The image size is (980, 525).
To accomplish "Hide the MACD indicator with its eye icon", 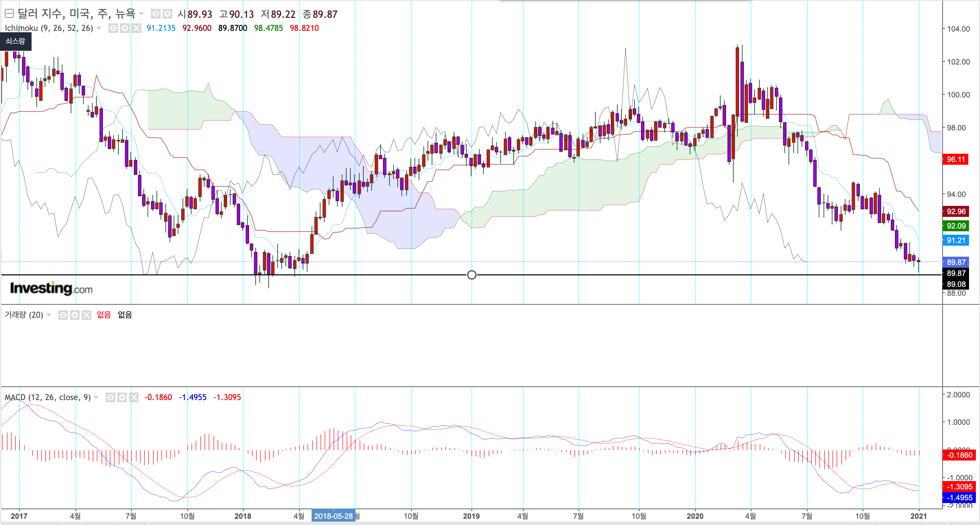I will (110, 398).
